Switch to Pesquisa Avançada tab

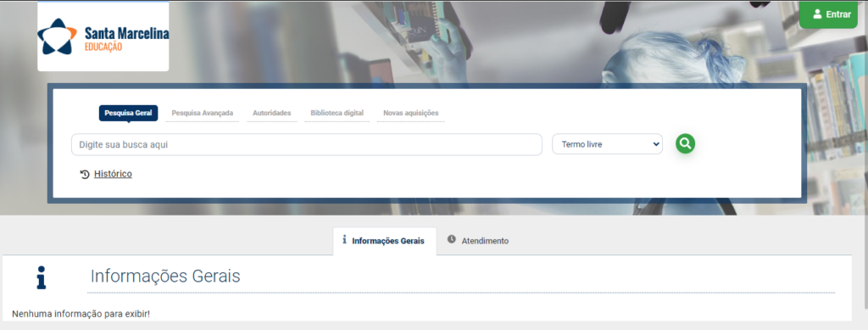[x=202, y=113]
